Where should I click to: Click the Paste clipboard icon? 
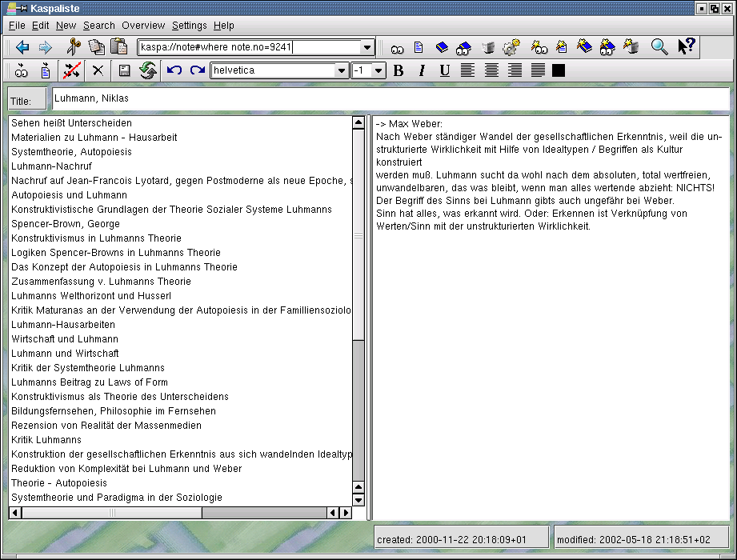coord(119,46)
